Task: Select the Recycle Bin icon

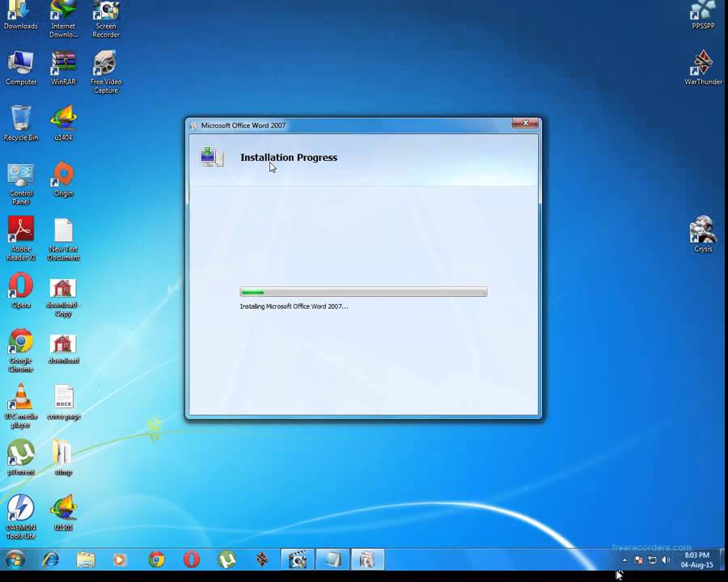Action: pos(21,124)
